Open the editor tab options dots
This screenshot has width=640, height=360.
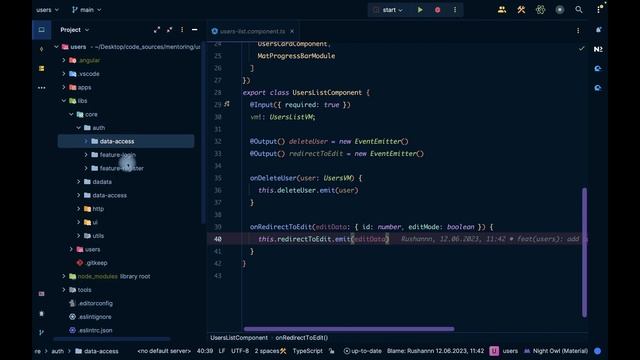578,31
